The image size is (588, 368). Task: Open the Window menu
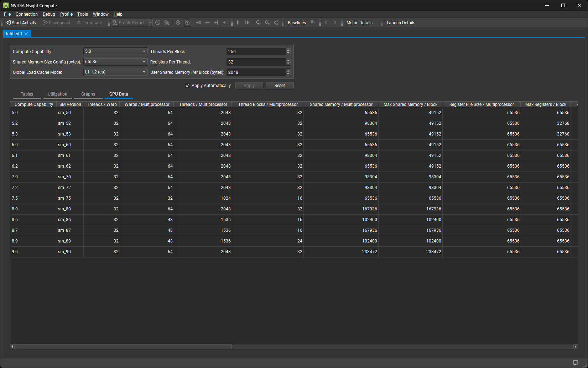(x=100, y=14)
